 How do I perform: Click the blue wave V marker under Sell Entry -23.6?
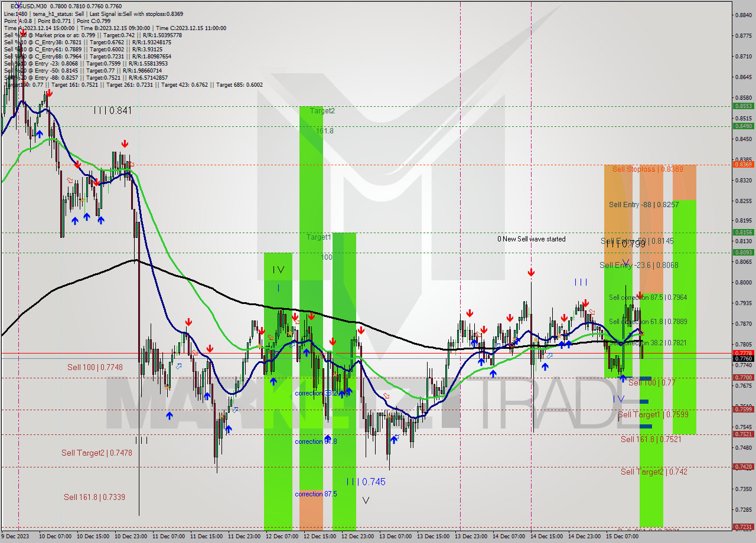click(x=625, y=262)
